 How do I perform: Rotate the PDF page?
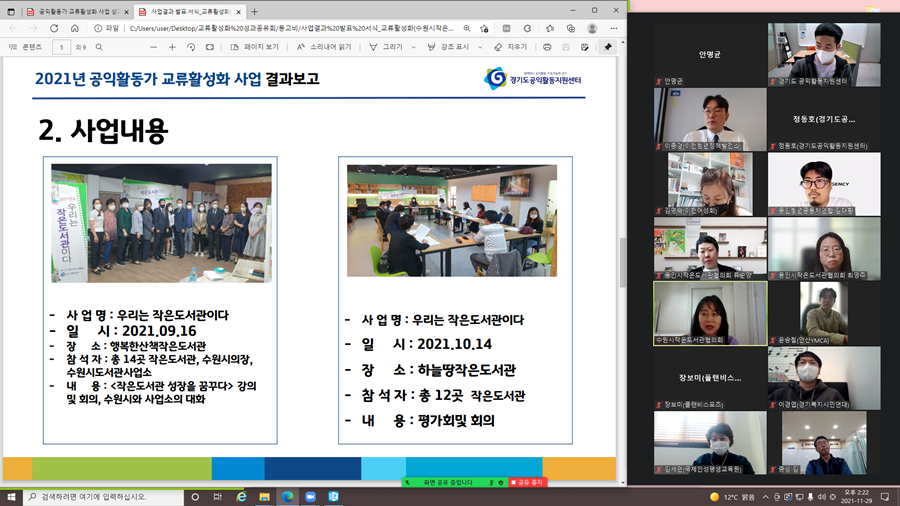coord(191,47)
